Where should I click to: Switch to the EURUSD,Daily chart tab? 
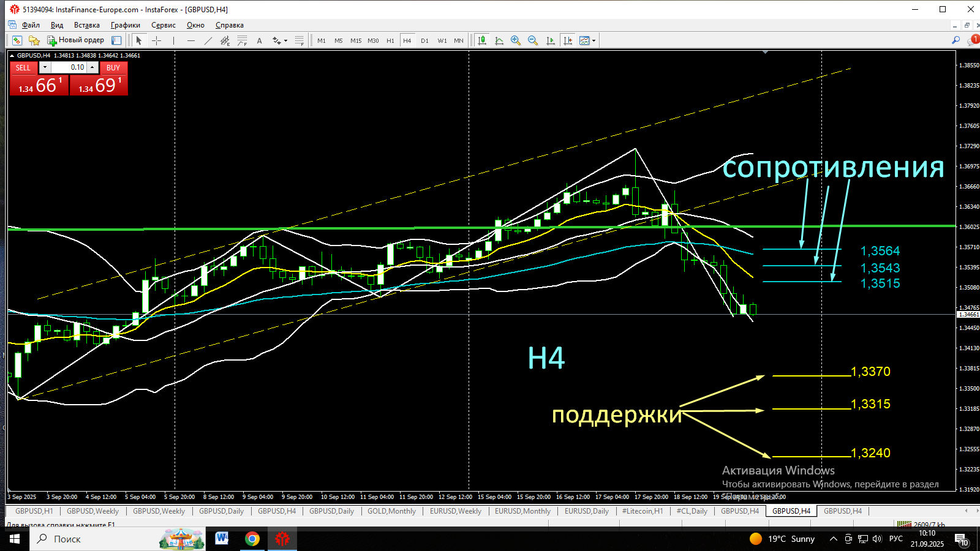tap(587, 511)
